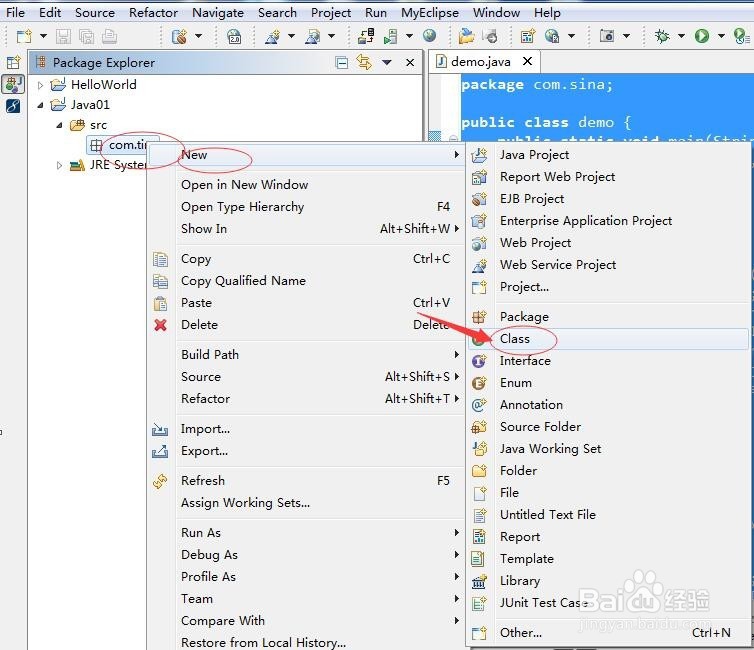Collapse the src folder node
Screen dimensions: 754x650
[59, 125]
